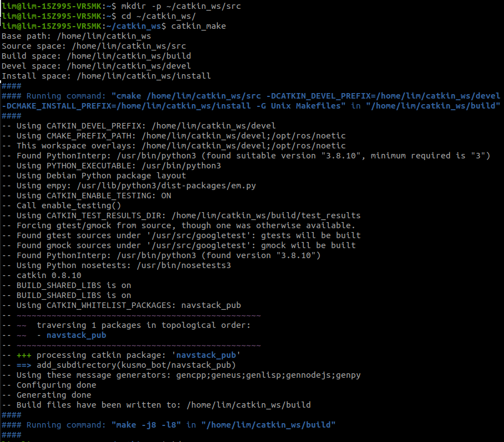This screenshot has width=504, height=442.
Task: Click the '-DCMAKE_INSTALL_PREFIX' line text
Action: pyautogui.click(x=251, y=106)
